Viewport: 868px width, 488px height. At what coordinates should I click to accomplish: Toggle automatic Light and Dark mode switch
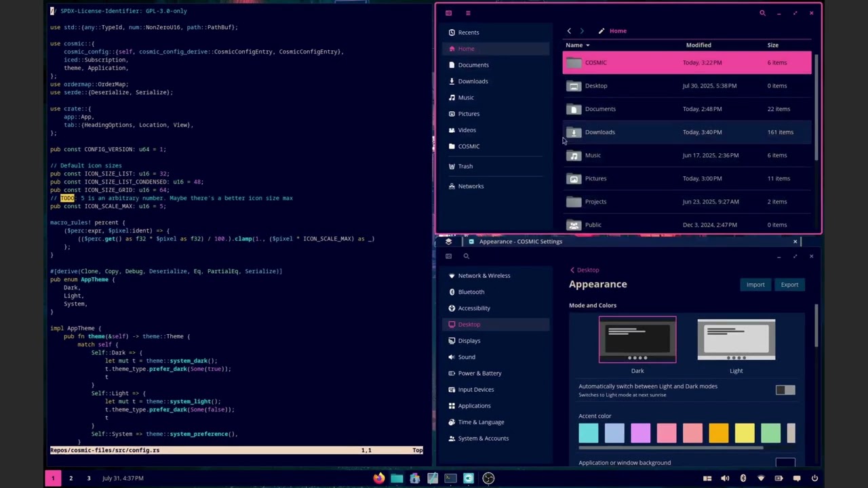pos(785,390)
